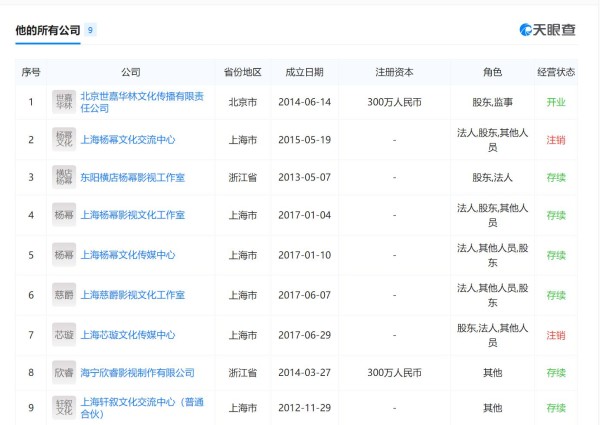The height and width of the screenshot is (425, 600).
Task: Click the 注册资本 column header
Action: pyautogui.click(x=394, y=73)
